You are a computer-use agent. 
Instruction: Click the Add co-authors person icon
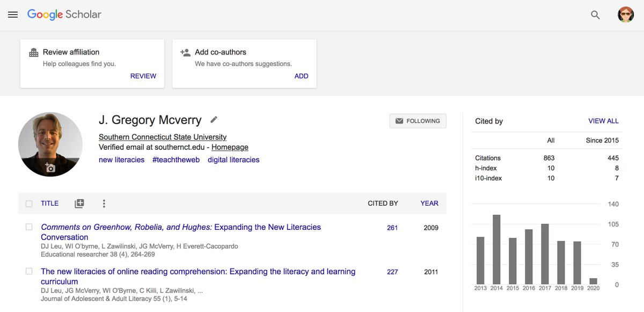(x=186, y=52)
